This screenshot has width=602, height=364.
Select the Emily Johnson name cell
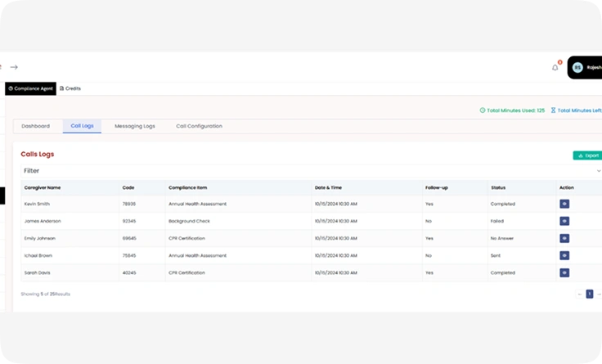coord(40,239)
